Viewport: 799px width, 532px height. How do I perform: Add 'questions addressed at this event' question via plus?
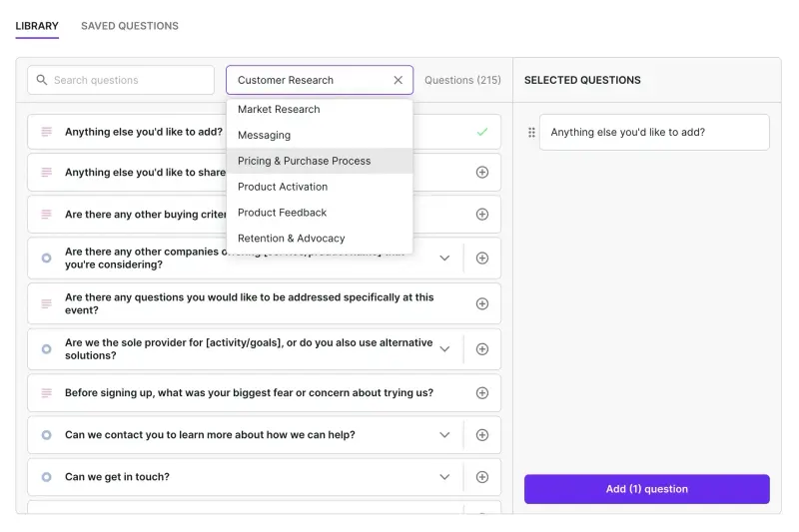[482, 303]
